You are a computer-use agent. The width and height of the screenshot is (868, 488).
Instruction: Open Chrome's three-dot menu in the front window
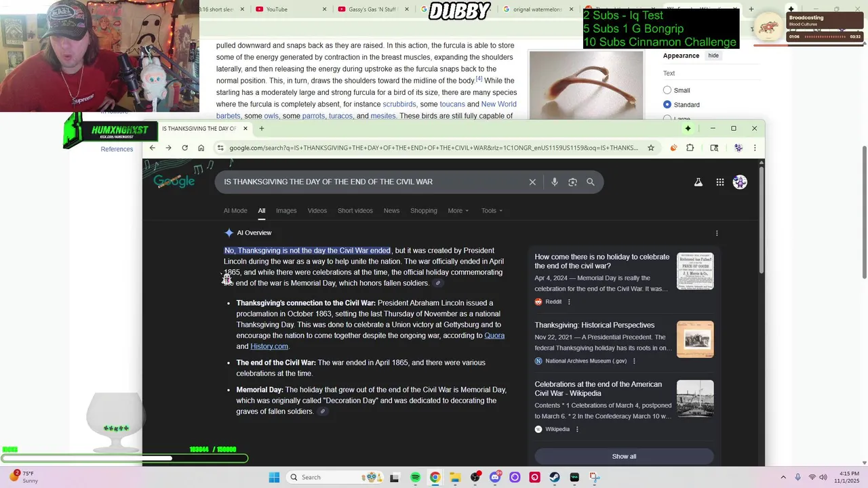point(755,148)
